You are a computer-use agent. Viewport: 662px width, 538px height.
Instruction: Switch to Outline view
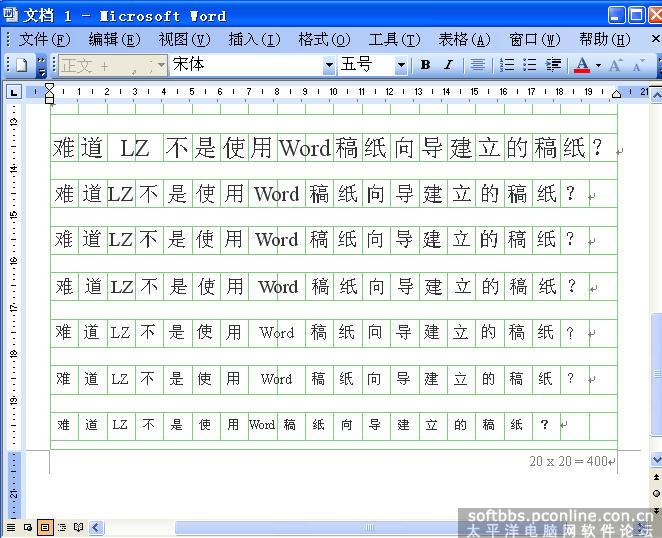pyautogui.click(x=62, y=527)
